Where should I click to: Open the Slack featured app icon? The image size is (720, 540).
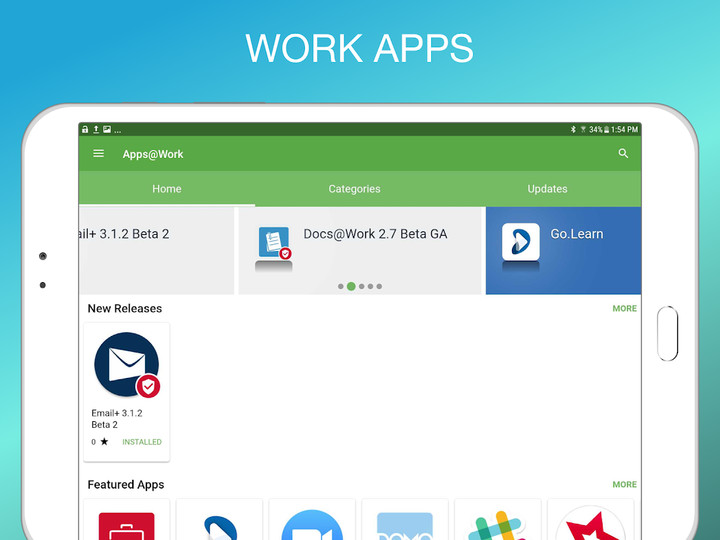[497, 526]
